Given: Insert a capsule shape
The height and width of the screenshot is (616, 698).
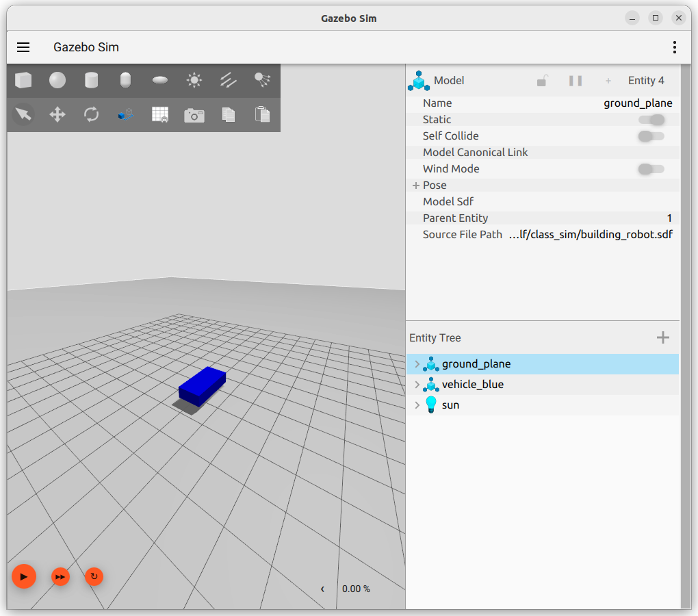Looking at the screenshot, I should coord(125,81).
